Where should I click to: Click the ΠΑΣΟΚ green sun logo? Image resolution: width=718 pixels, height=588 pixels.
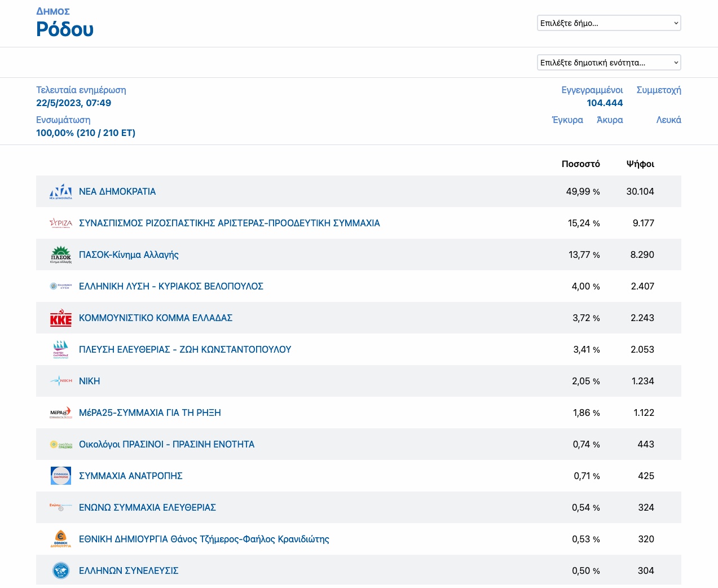pos(61,254)
